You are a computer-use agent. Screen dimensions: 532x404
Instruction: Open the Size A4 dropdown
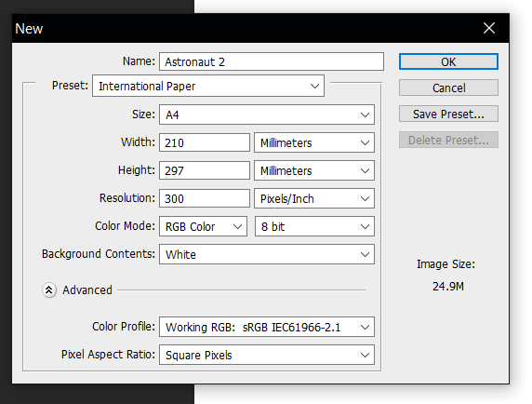tap(267, 114)
